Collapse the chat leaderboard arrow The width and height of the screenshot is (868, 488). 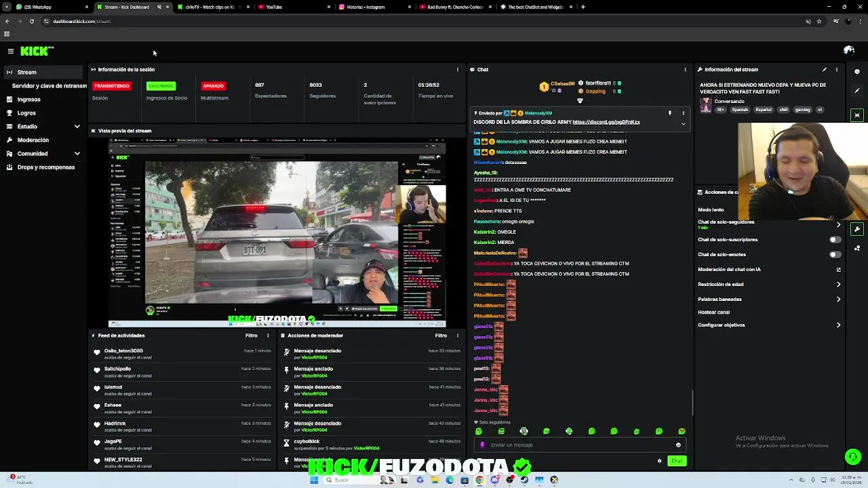(x=580, y=101)
